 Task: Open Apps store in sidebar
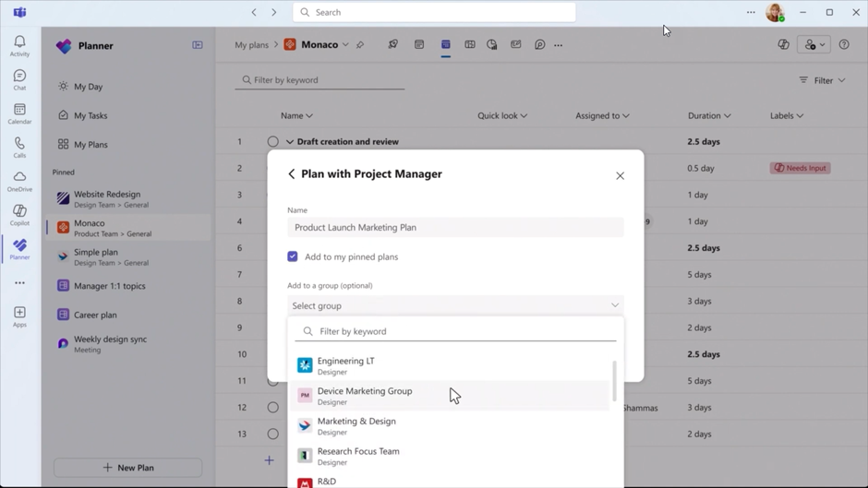(19, 317)
